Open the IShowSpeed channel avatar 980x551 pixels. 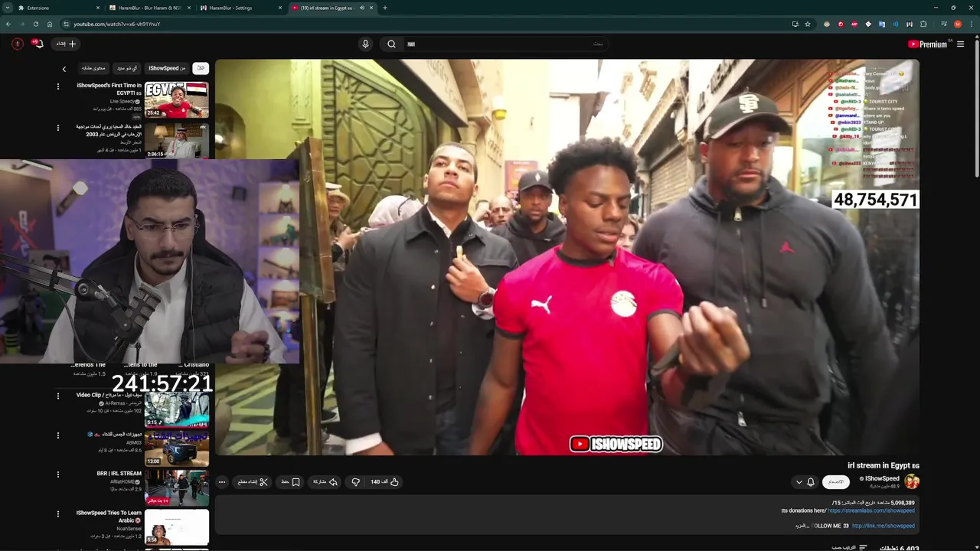tap(911, 481)
